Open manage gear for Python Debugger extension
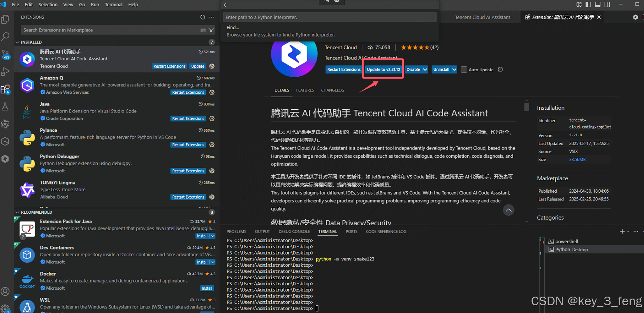 (x=212, y=171)
